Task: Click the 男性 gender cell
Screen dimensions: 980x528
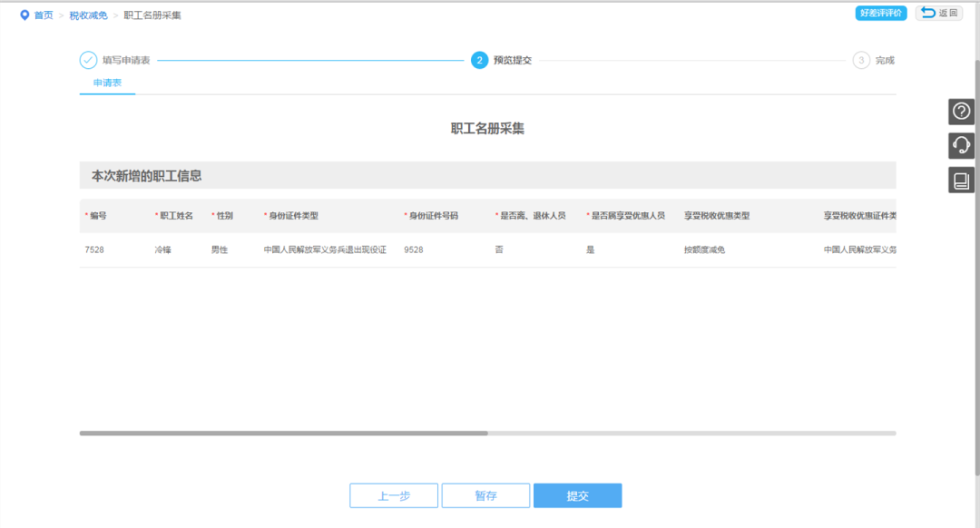Action: (220, 249)
